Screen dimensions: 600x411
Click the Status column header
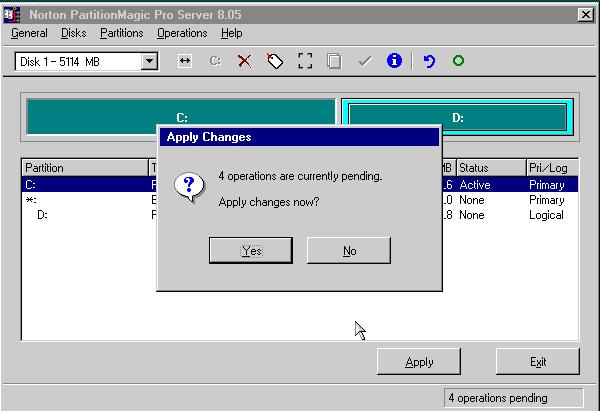pyautogui.click(x=491, y=168)
